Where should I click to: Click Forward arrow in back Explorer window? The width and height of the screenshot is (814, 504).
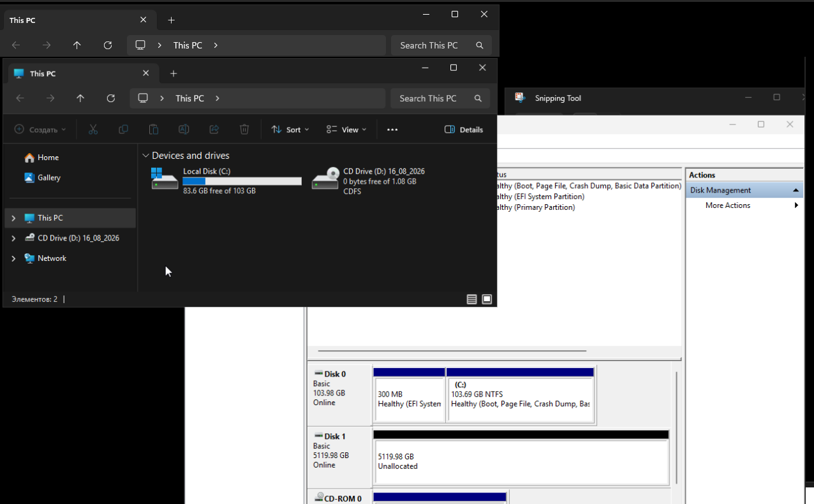pyautogui.click(x=47, y=45)
